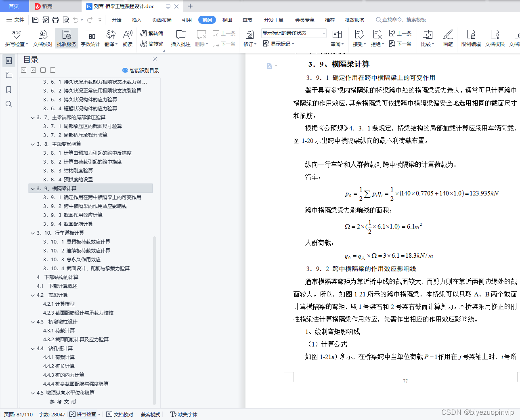520x420 pixels.
Task: Open the compare documents tool
Action: click(427, 38)
